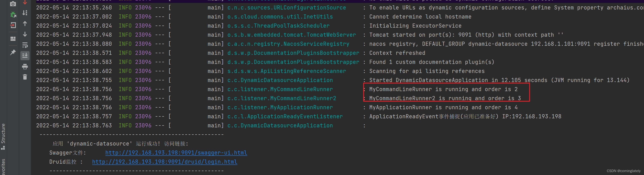Click logger name c.a.c.n.registry.NacosServiceRegistry
Viewport: 644px width, 175px height.
coord(288,44)
